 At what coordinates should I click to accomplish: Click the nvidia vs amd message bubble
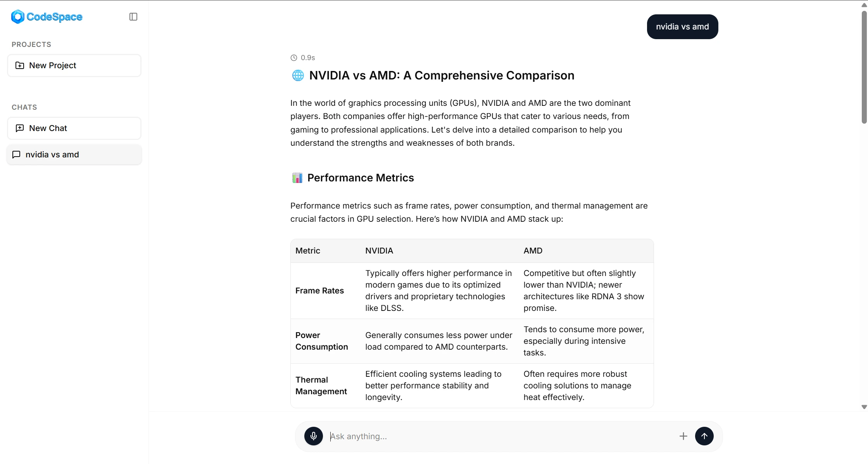point(682,27)
